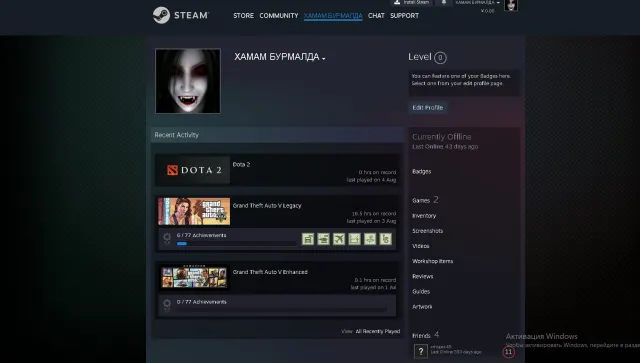Click the Edit Profile button
Image resolution: width=640 pixels, height=363 pixels.
click(427, 107)
